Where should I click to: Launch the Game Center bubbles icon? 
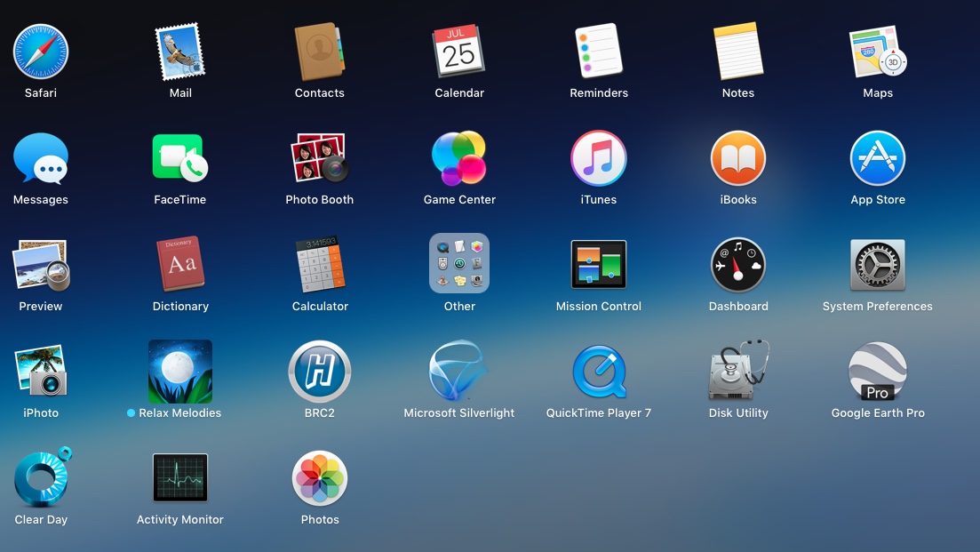click(x=458, y=158)
